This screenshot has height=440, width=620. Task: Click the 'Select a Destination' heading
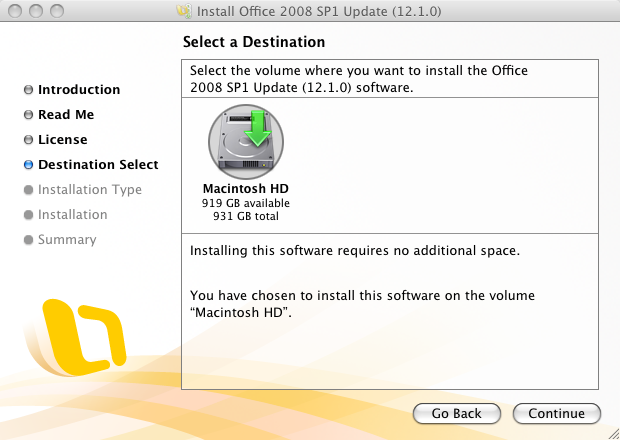click(254, 42)
